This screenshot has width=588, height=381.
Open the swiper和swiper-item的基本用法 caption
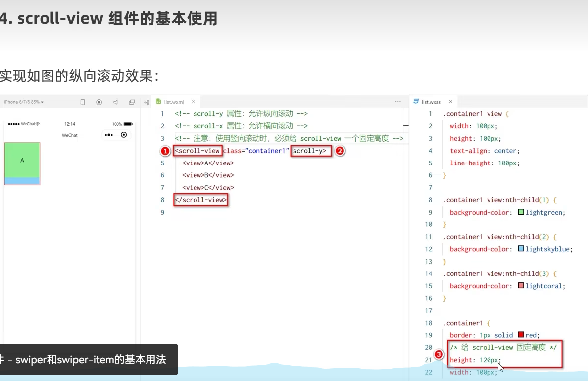pos(89,359)
